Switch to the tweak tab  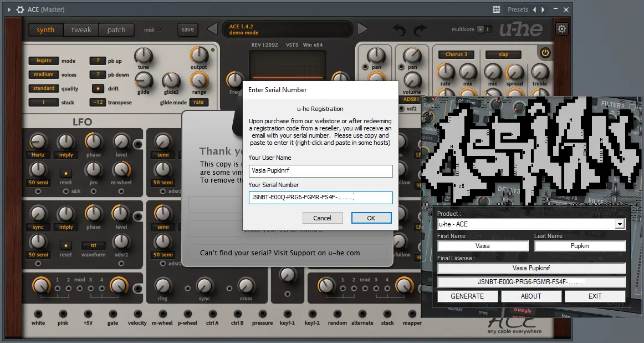point(81,29)
